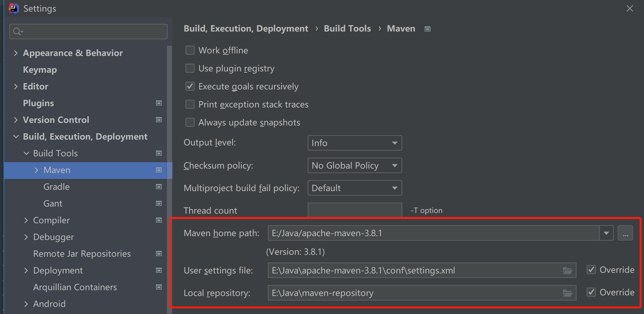
Task: Click the Maven home path browse button
Action: pos(625,233)
